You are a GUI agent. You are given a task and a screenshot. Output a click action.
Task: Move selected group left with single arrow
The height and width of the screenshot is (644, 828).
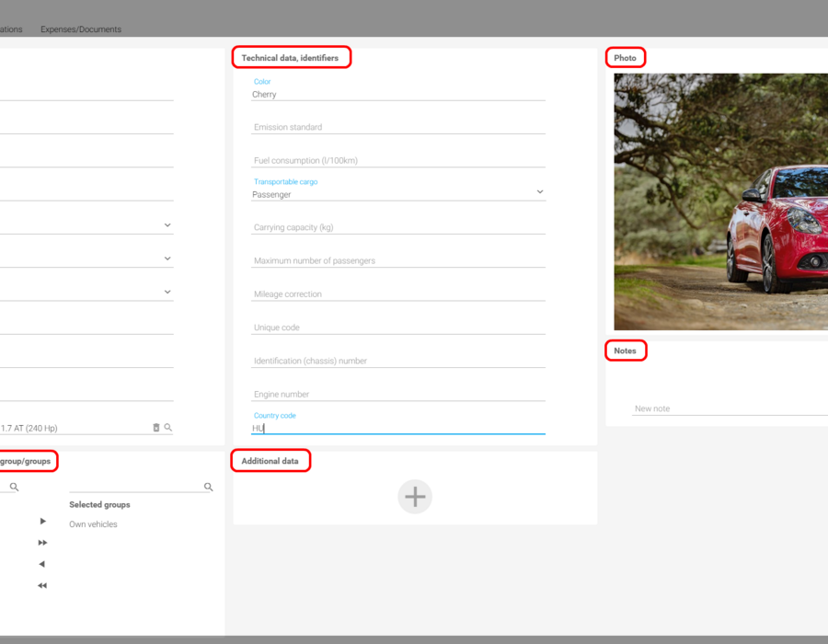tap(42, 564)
